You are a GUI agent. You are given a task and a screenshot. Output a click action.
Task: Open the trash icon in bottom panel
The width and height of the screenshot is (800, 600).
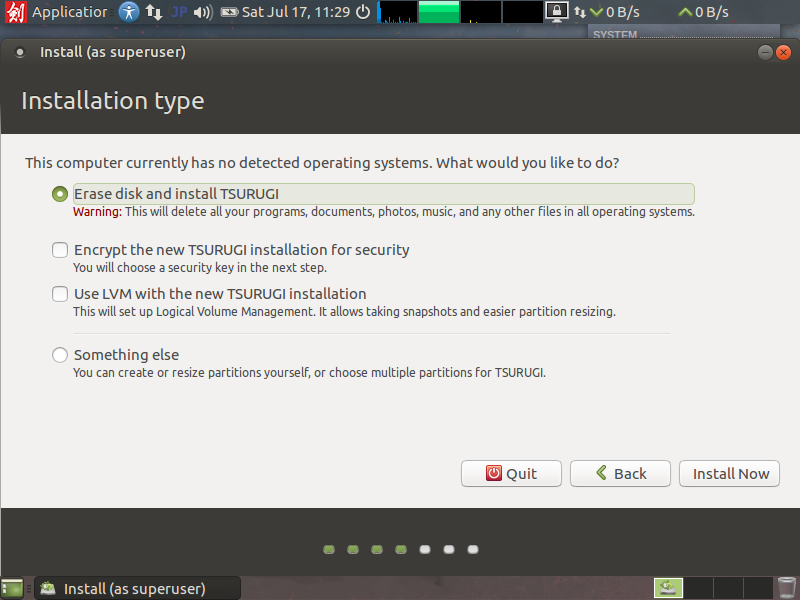coord(787,588)
